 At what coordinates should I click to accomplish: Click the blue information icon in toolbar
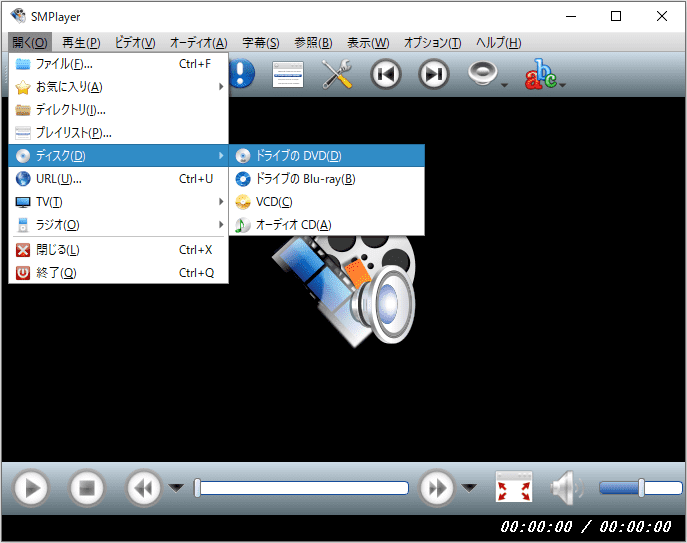241,74
